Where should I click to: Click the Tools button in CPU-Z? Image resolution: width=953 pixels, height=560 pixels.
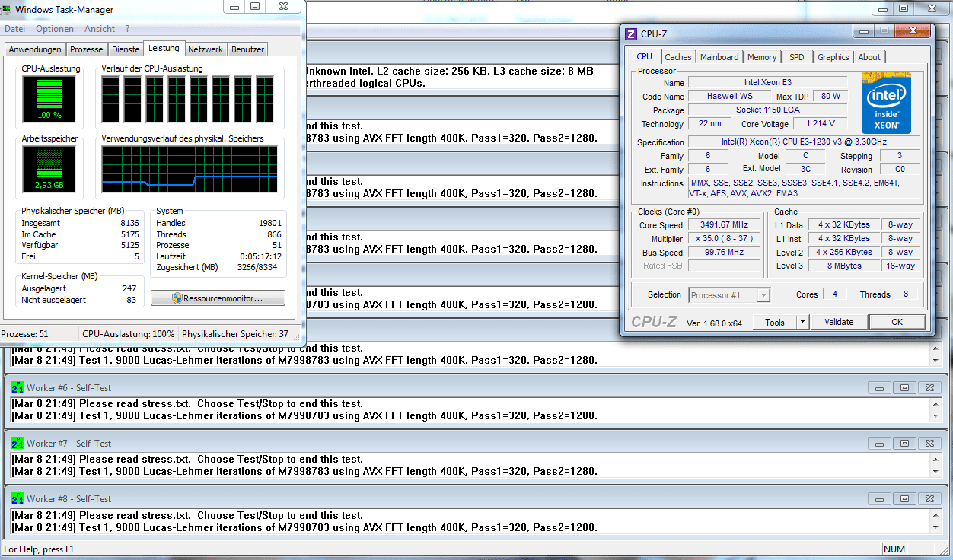[x=775, y=322]
